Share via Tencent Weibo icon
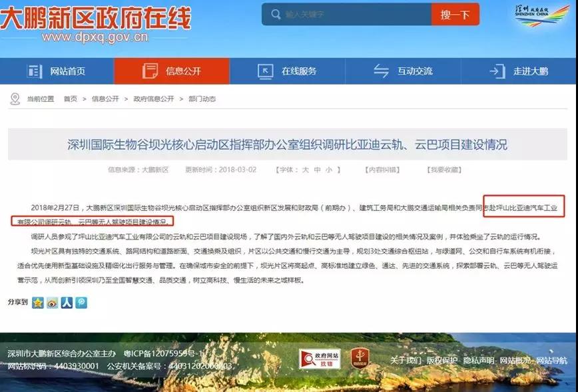The image size is (578, 392). tap(81, 303)
